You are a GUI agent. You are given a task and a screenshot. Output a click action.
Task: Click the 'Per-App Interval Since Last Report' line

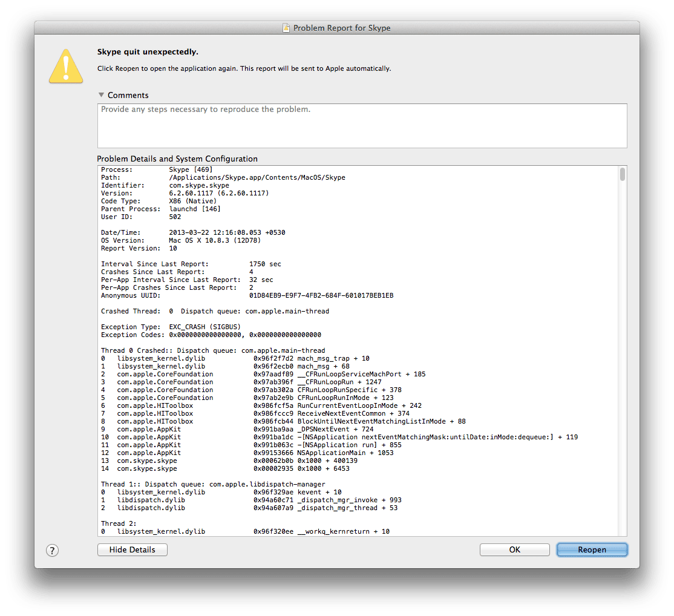(x=187, y=280)
